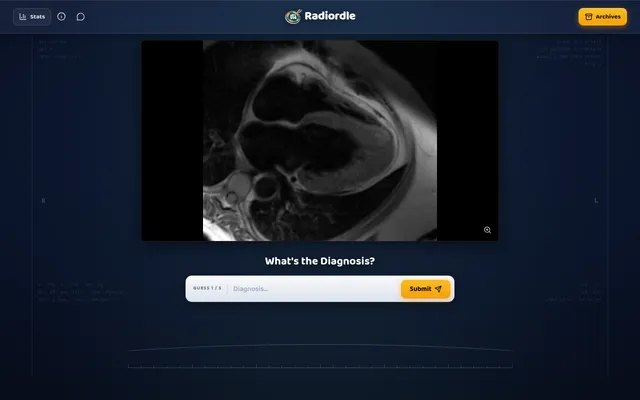Focus the Diagnosis input field
The width and height of the screenshot is (640, 400).
(313, 289)
